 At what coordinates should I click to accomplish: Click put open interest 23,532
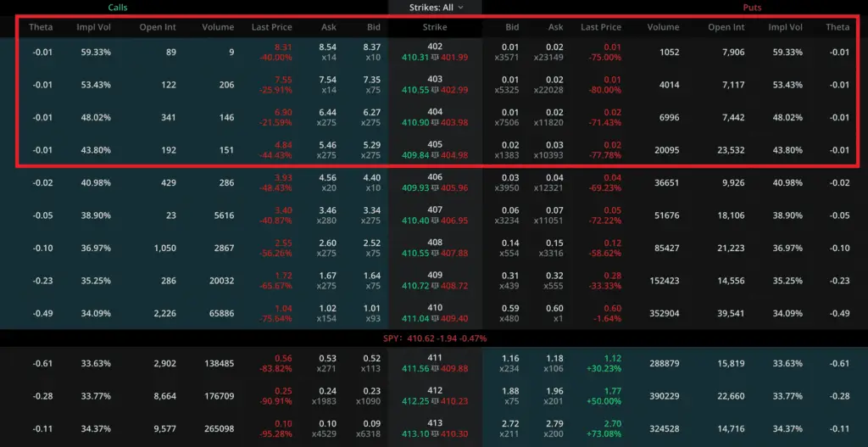(730, 150)
